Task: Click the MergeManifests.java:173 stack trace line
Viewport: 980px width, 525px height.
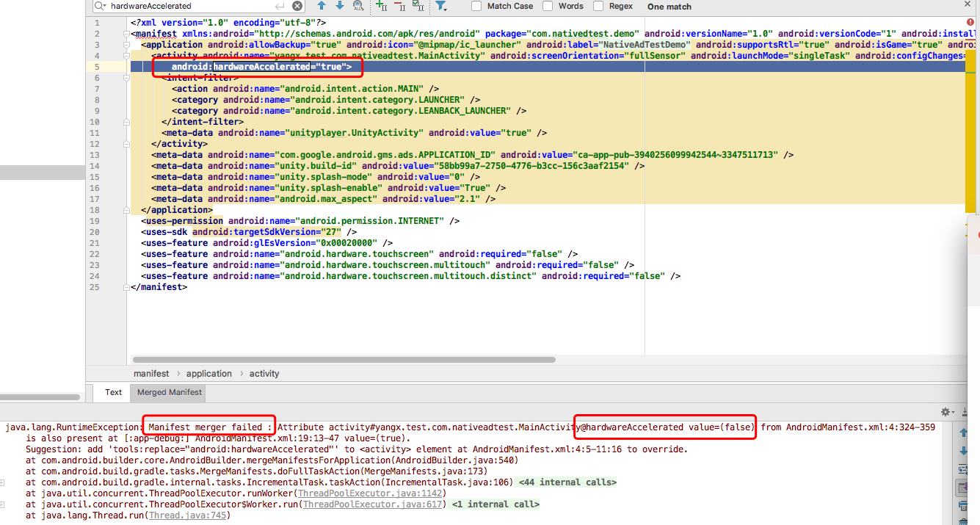Action: pos(256,471)
